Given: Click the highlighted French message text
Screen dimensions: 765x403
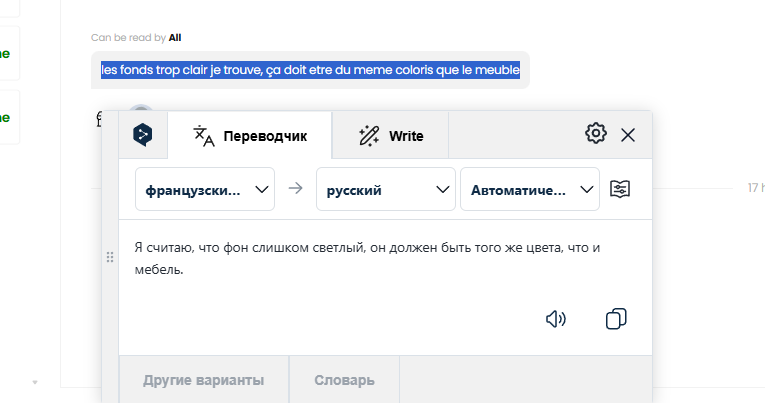Looking at the screenshot, I should point(310,70).
